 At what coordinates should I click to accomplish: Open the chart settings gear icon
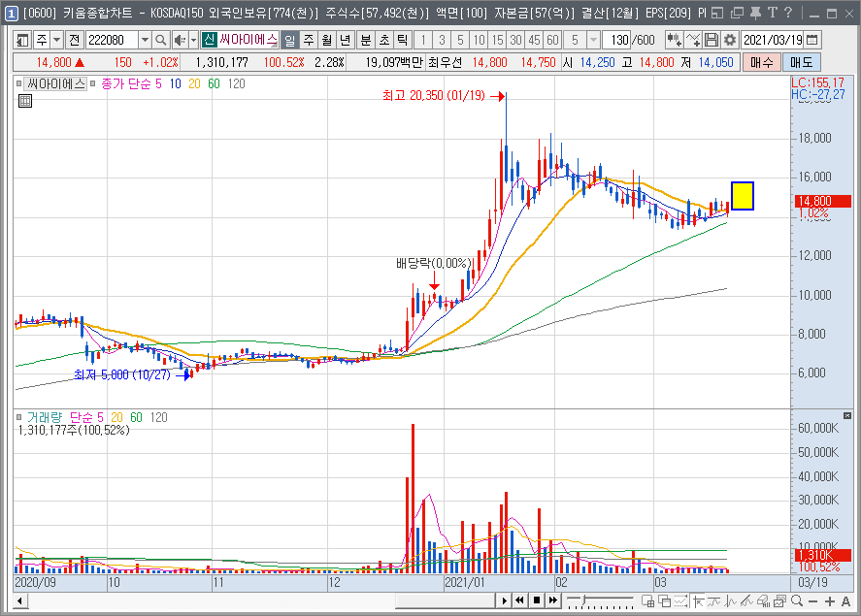click(x=730, y=40)
